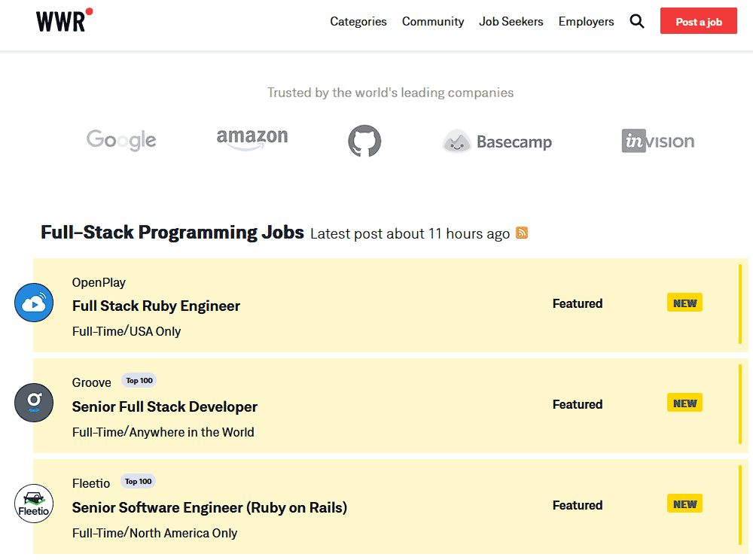This screenshot has height=560, width=753.
Task: Click the NEW badge on Groove listing
Action: 684,403
